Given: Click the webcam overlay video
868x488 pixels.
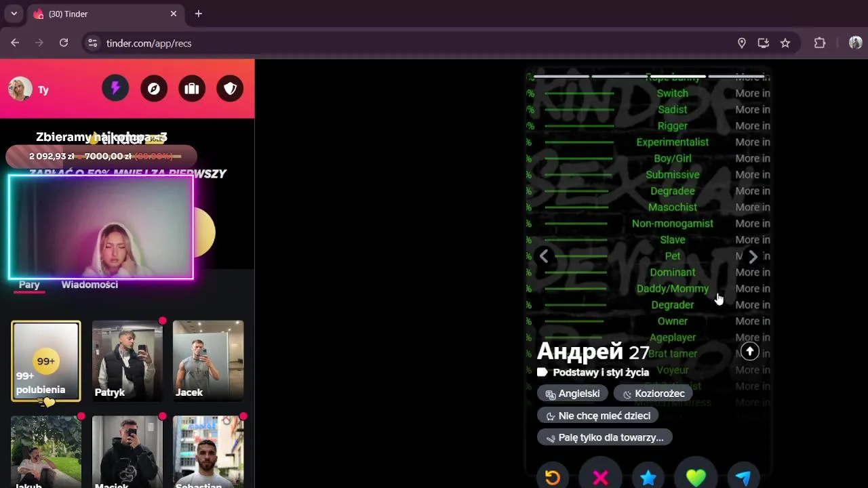Looking at the screenshot, I should 101,227.
